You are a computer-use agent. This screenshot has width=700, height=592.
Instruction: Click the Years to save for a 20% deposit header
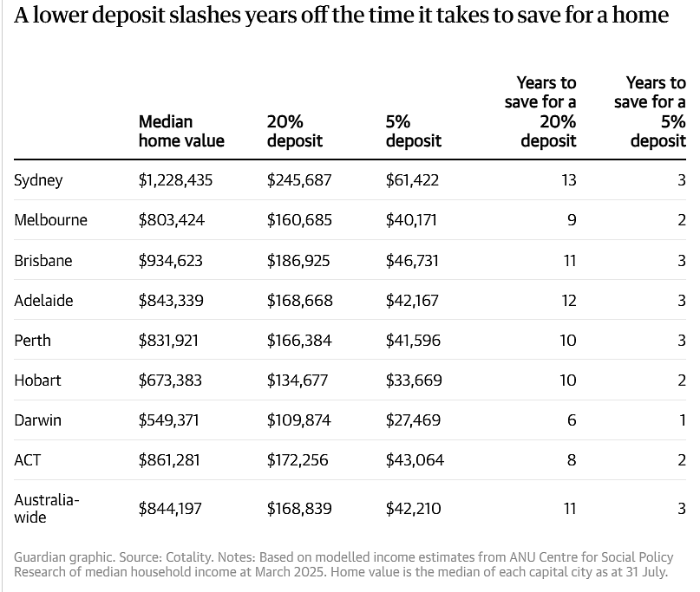click(540, 112)
